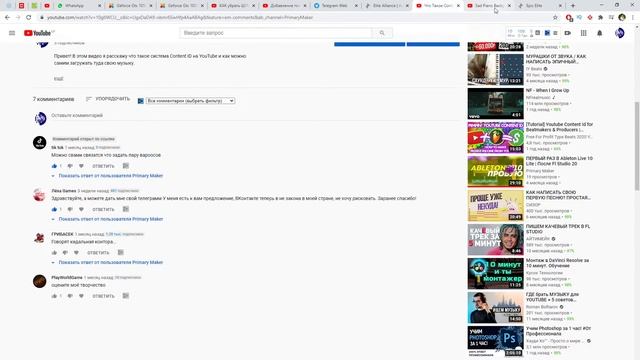Switch to the Telegram Web browser tab

click(336, 6)
